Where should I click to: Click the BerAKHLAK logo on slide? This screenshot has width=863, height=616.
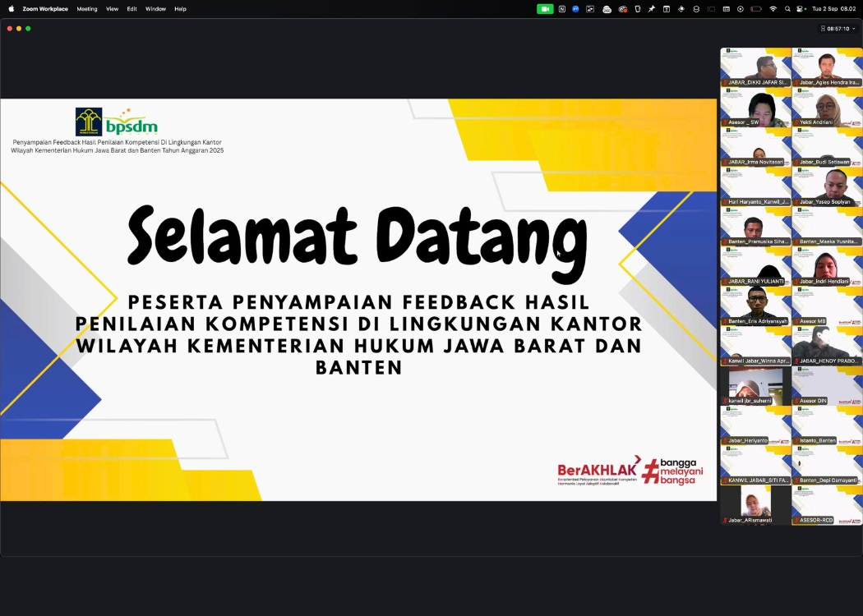tap(598, 471)
